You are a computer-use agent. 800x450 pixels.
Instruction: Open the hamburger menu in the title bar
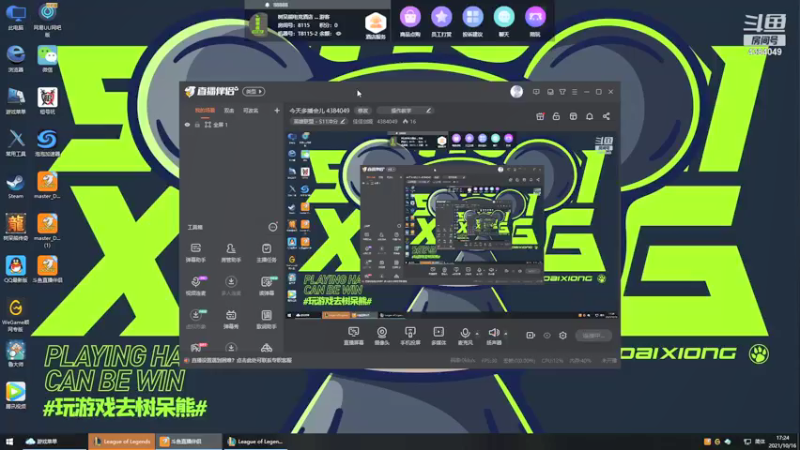(574, 92)
